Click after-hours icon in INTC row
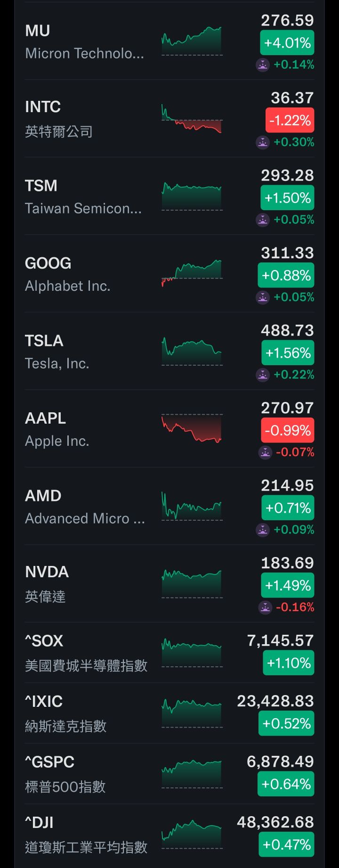 click(263, 142)
